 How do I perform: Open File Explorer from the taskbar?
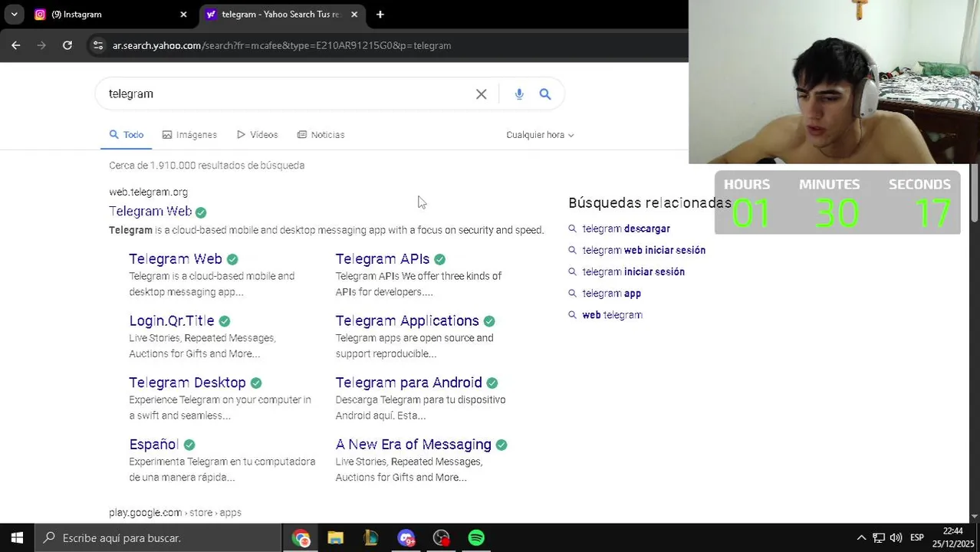coord(335,538)
